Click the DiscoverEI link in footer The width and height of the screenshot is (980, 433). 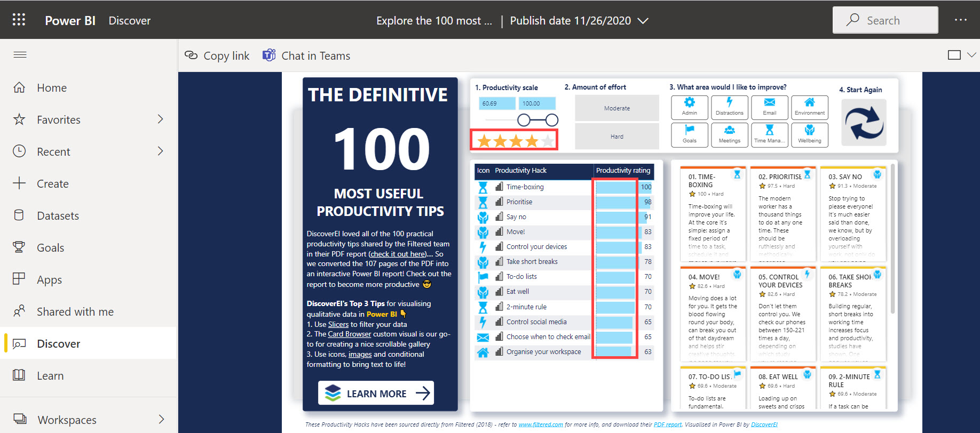tap(764, 424)
